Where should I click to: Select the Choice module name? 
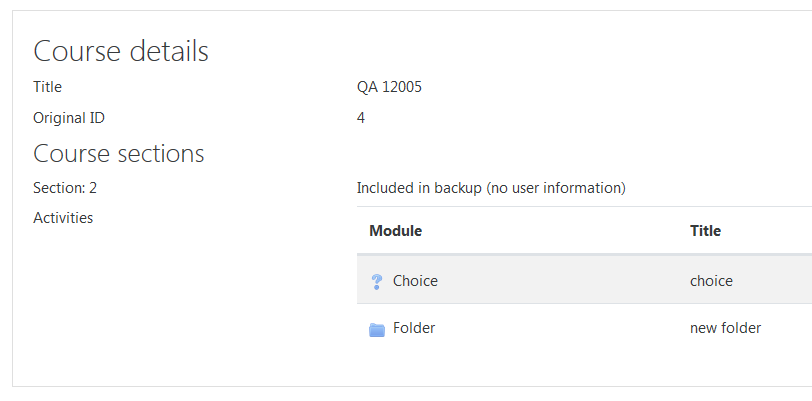(x=415, y=281)
